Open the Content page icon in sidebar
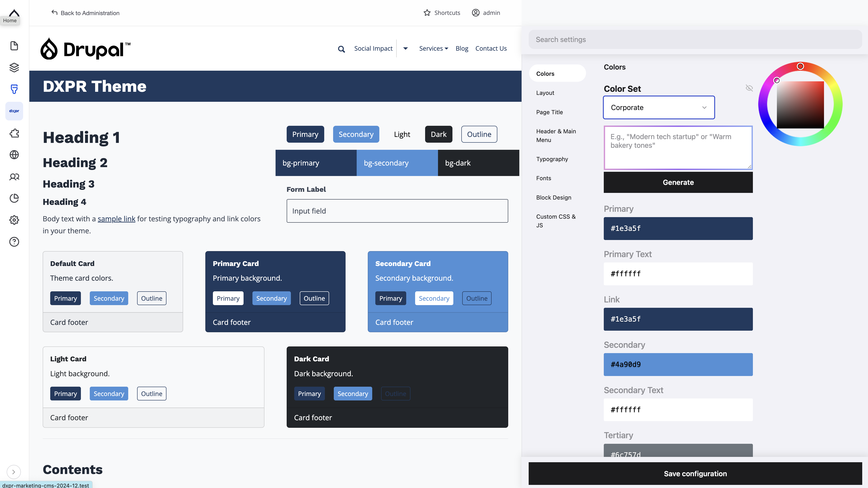Screen dimensions: 868x488 (14, 46)
